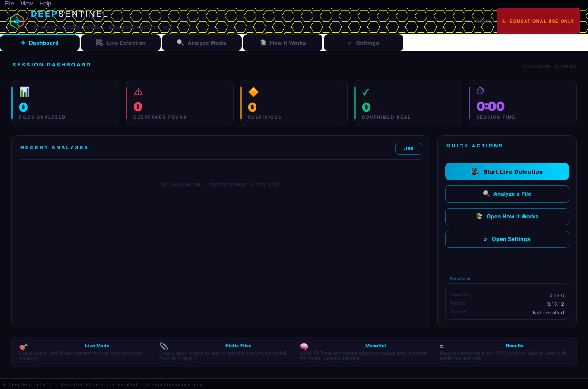The height and width of the screenshot is (389, 588).
Task: Click the Python version 3.13.12 value
Action: point(555,304)
